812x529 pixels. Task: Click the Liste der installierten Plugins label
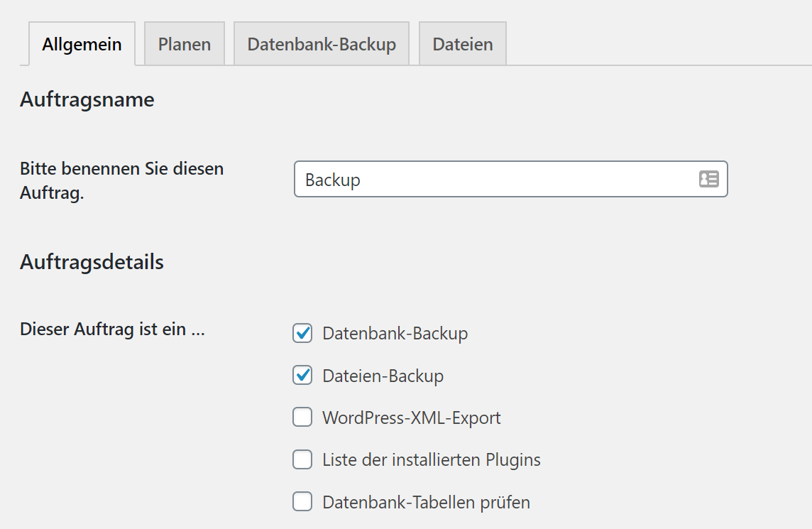click(431, 459)
